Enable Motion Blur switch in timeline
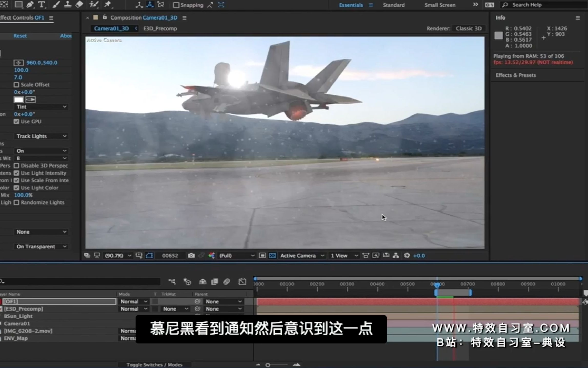This screenshot has height=368, width=588. click(227, 282)
